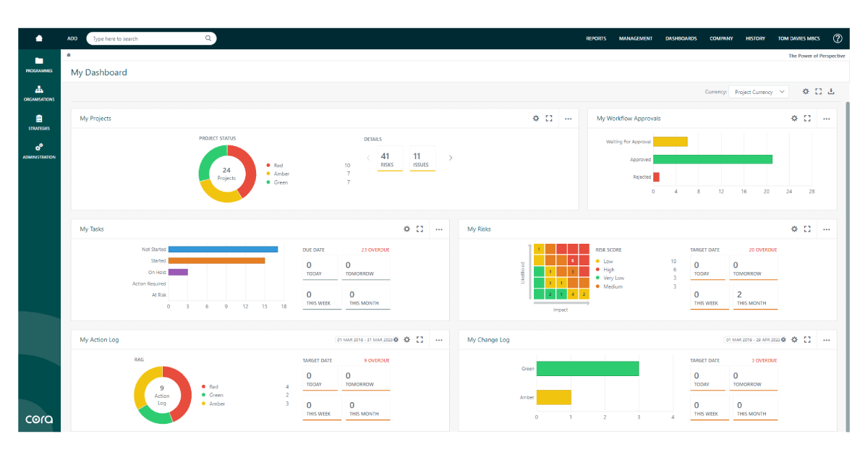
Task: Click the help question mark icon
Action: (838, 38)
